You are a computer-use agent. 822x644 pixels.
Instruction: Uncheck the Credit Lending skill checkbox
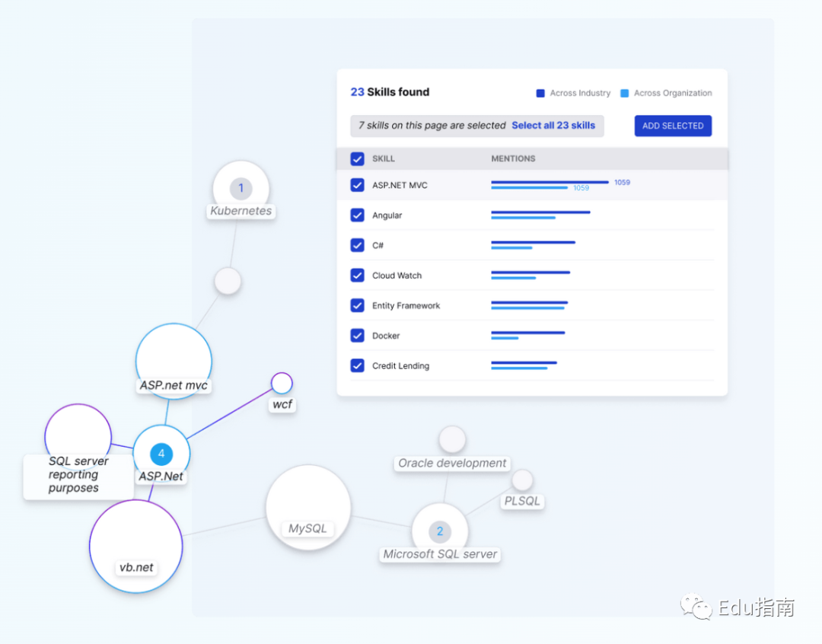(x=357, y=365)
